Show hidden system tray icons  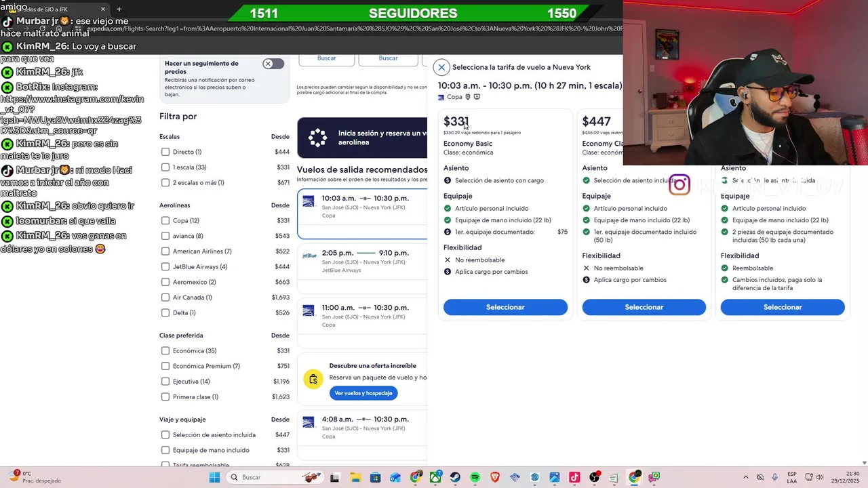coord(746,477)
